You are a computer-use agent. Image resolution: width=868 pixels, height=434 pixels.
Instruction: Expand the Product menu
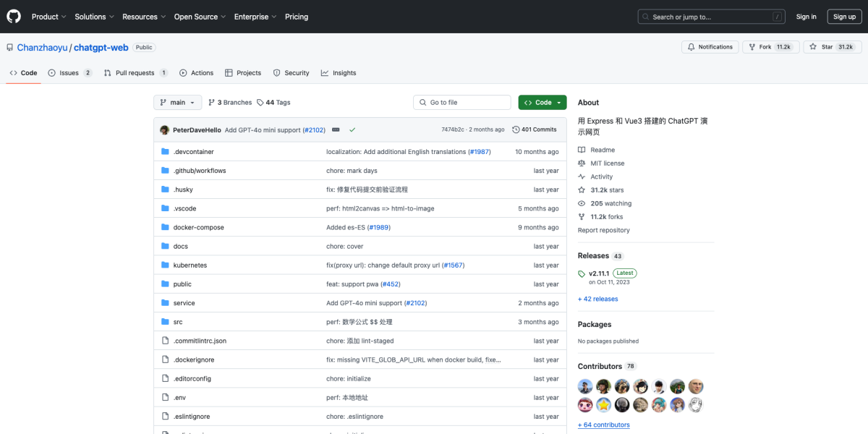tap(48, 17)
